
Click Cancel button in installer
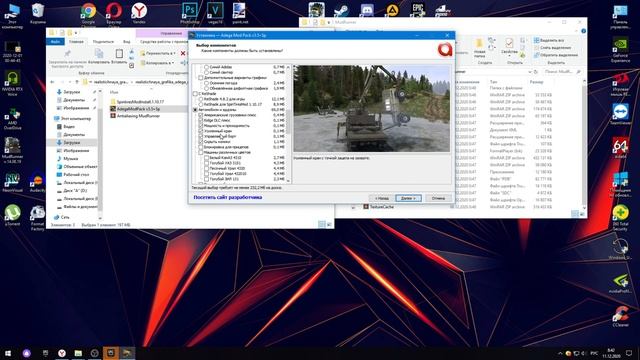tap(438, 198)
